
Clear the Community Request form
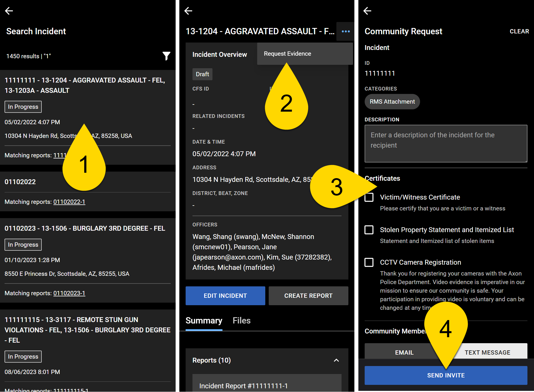click(x=519, y=31)
